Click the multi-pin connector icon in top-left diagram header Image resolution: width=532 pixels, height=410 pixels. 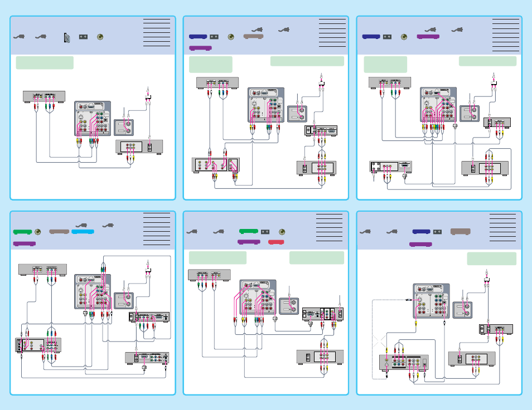(x=67, y=38)
